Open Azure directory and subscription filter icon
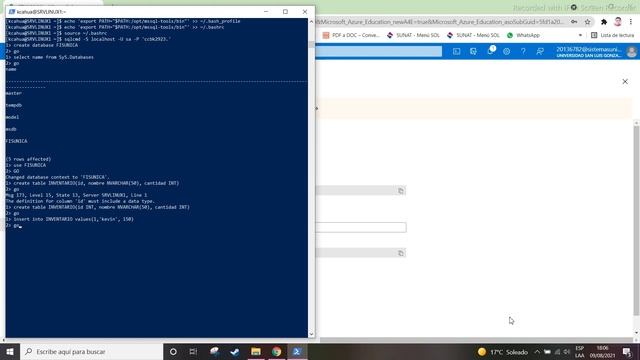 click(x=473, y=51)
